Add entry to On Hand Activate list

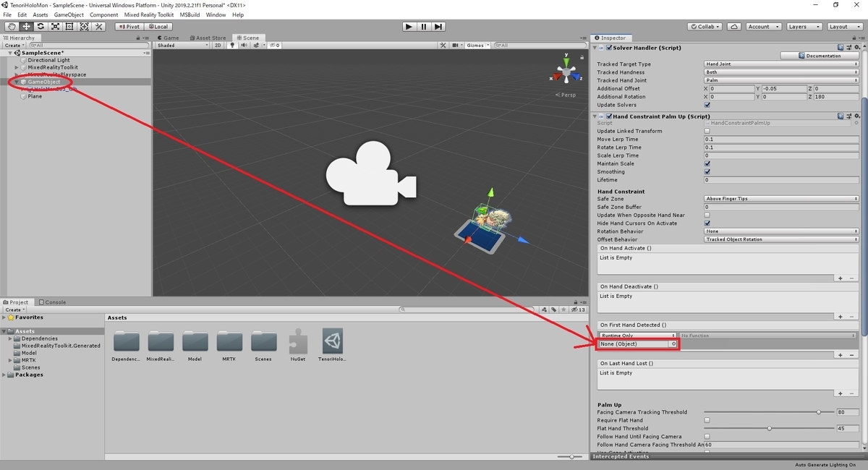840,278
